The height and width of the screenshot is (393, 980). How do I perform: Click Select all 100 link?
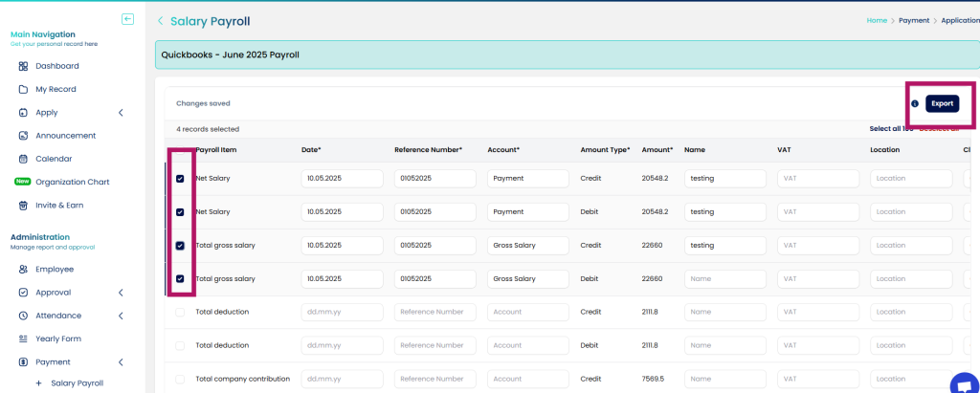[891, 129]
